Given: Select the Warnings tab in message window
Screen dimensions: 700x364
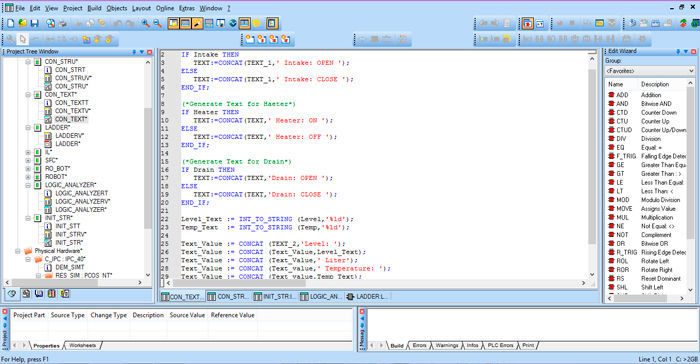Looking at the screenshot, I should [x=446, y=346].
